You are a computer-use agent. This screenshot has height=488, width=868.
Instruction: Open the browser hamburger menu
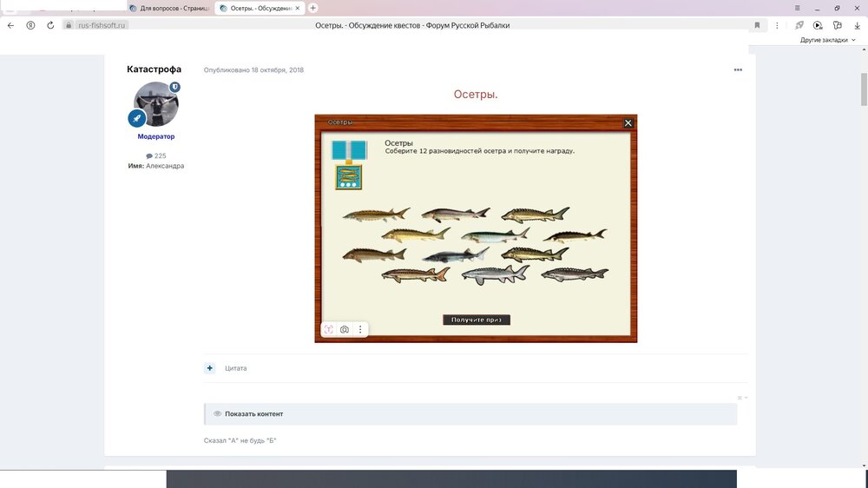[x=797, y=8]
